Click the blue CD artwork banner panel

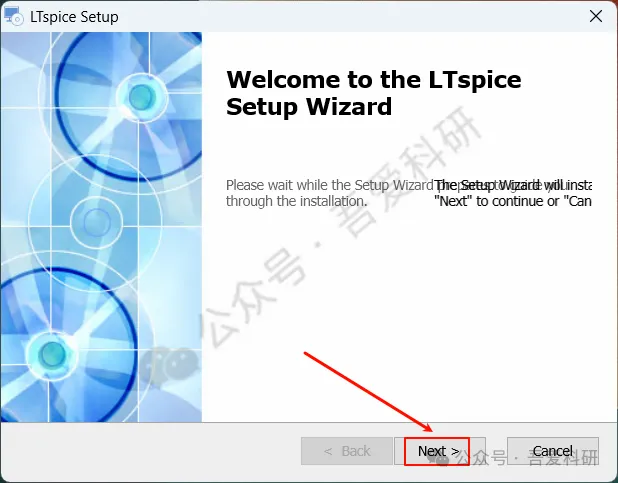(101, 227)
